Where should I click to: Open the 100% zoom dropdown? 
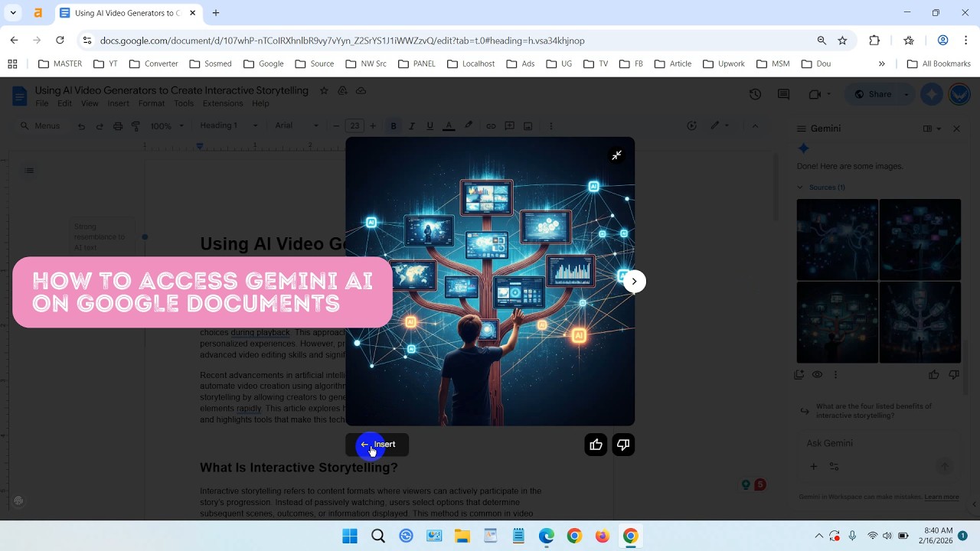tap(167, 126)
